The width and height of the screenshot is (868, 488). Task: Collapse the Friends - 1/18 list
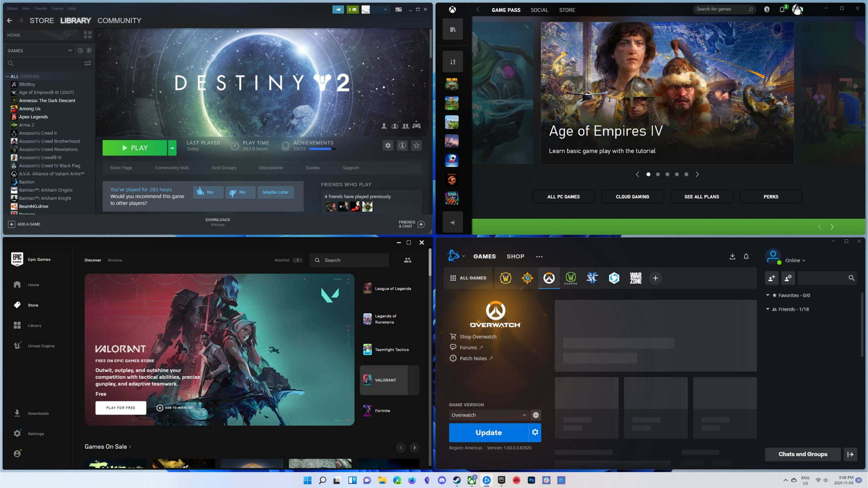768,309
